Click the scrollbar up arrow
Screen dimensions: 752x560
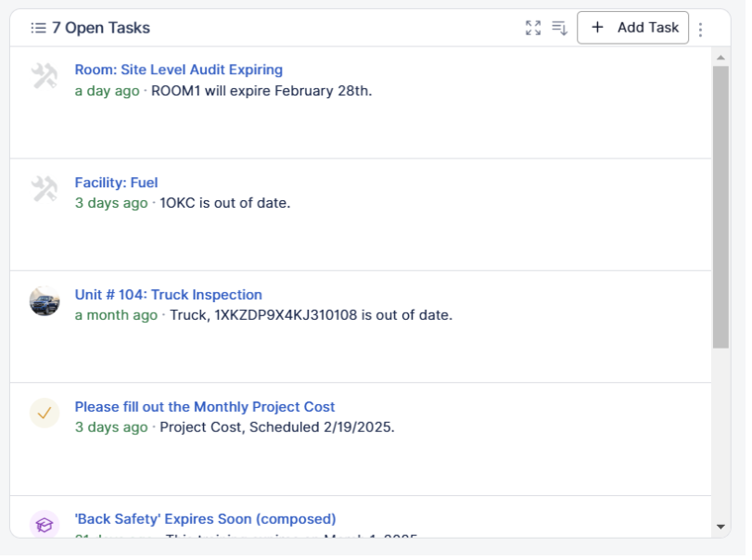point(720,57)
